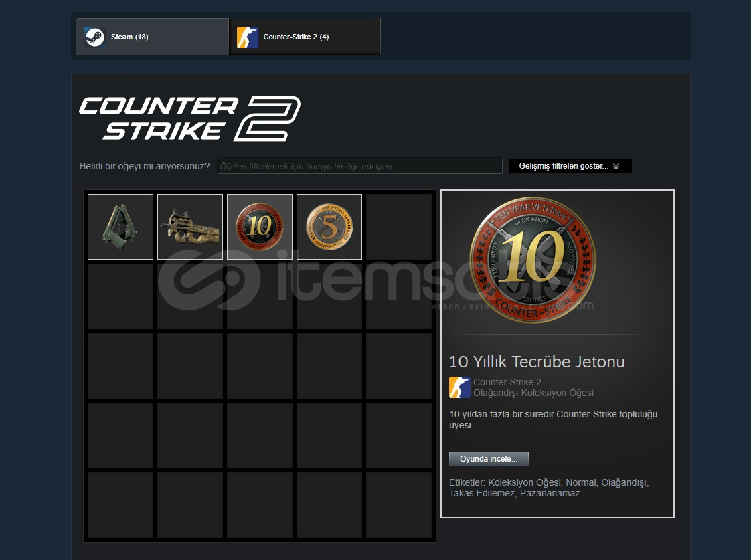Click the Etiketler tags text line

549,488
